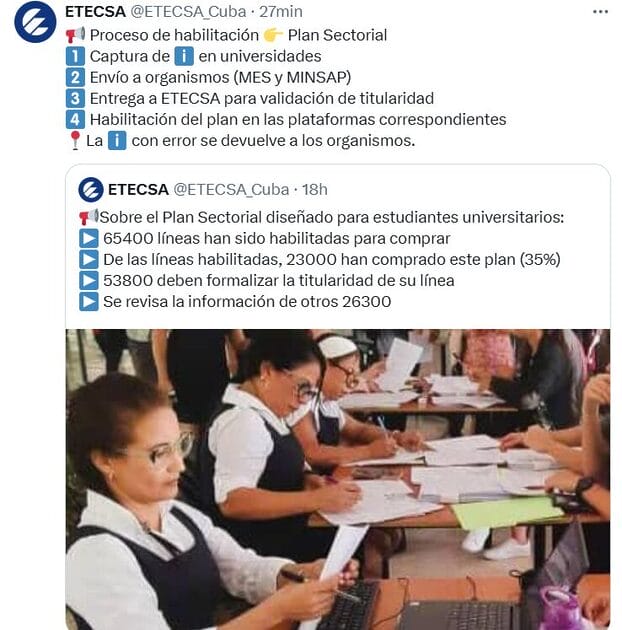Open @ETECSA_Cuba handle in main tweet
622x630 pixels.
pyautogui.click(x=188, y=12)
